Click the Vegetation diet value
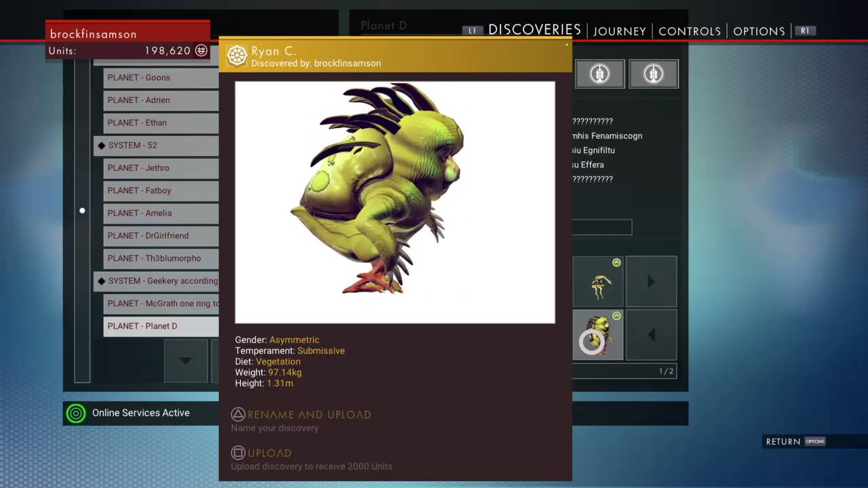Image resolution: width=868 pixels, height=488 pixels. coord(278,362)
